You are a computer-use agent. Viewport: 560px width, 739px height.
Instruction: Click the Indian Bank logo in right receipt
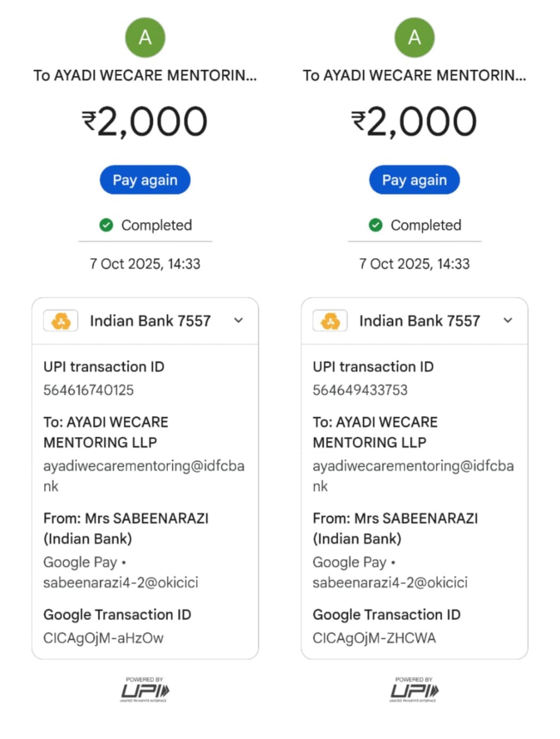(x=330, y=321)
